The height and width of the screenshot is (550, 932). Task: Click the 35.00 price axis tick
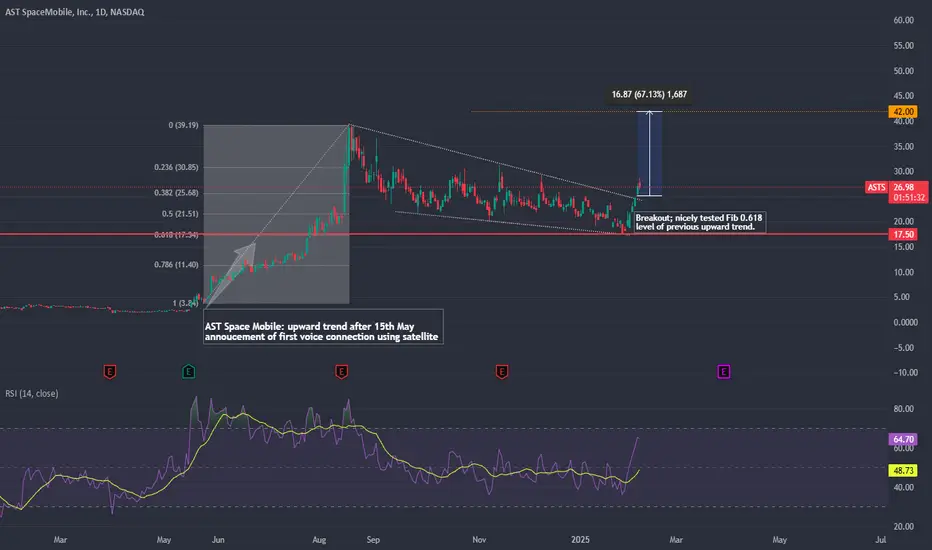pyautogui.click(x=903, y=146)
